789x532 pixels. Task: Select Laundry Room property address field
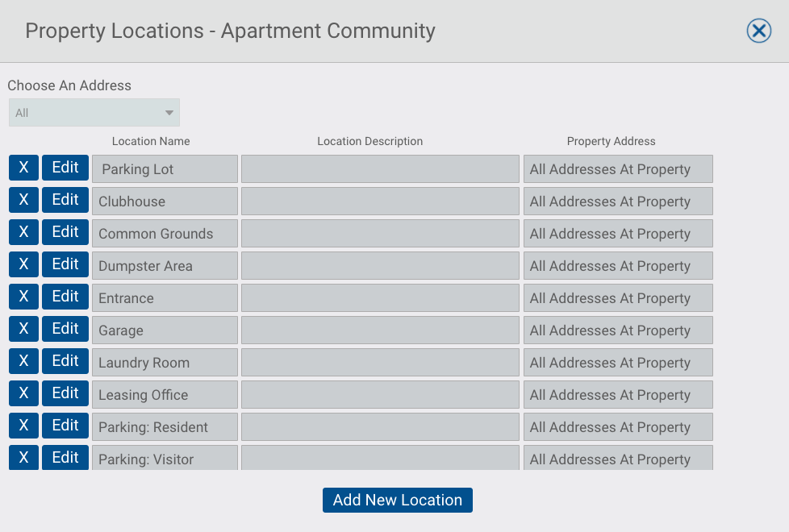[x=618, y=362]
